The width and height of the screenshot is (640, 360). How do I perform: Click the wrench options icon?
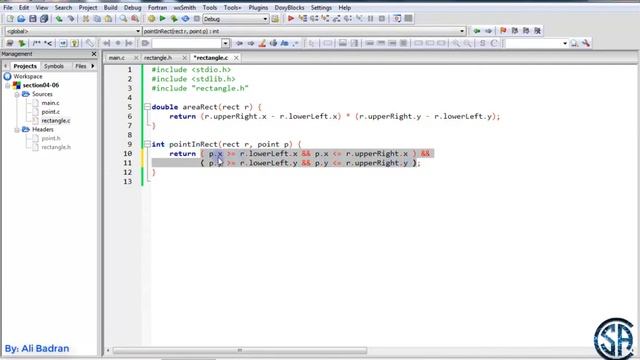pos(586,43)
